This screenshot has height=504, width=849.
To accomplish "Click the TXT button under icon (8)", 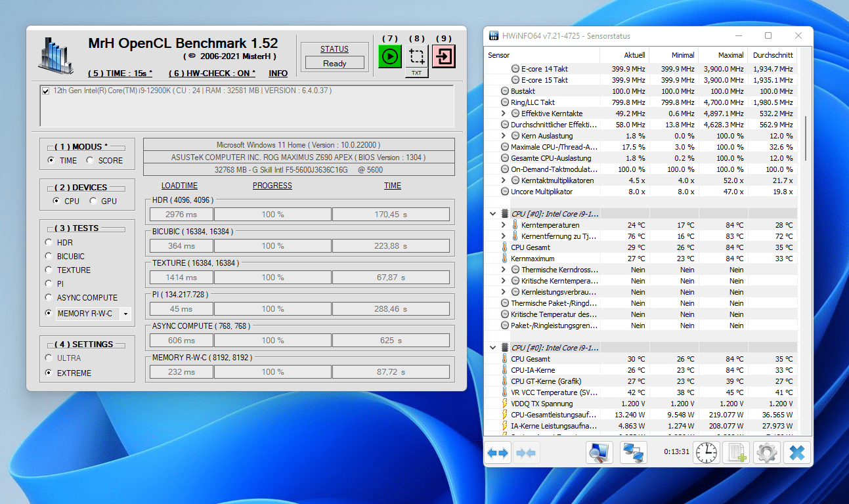I will (x=416, y=73).
